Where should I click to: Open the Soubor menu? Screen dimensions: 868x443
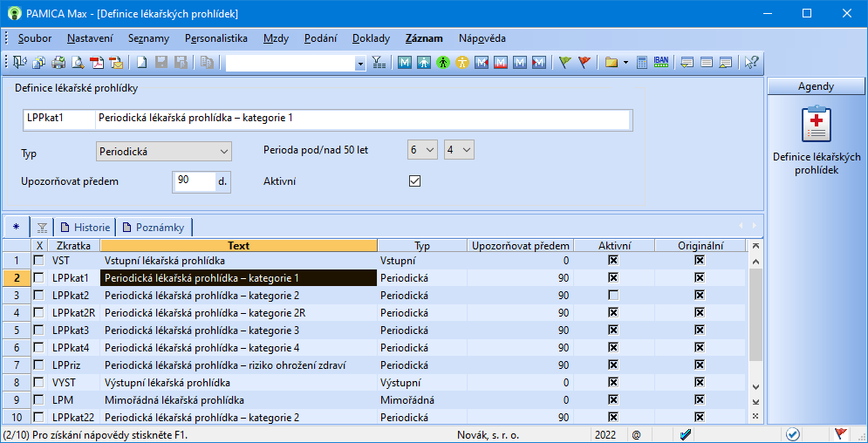point(35,38)
